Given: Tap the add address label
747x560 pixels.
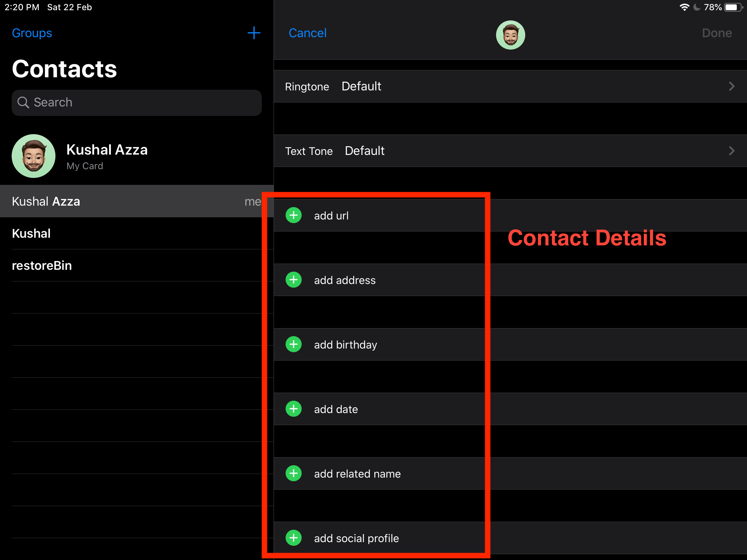Looking at the screenshot, I should pyautogui.click(x=345, y=280).
